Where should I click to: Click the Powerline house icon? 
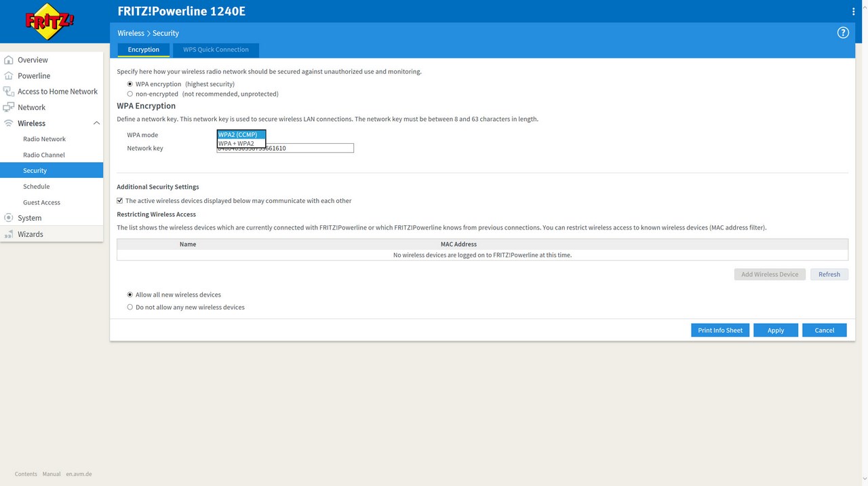pos(9,75)
